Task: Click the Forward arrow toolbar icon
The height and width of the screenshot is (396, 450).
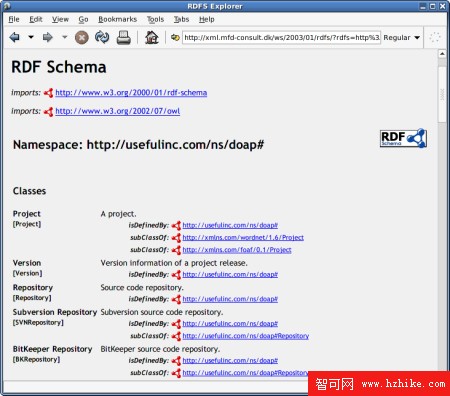Action: [x=48, y=37]
